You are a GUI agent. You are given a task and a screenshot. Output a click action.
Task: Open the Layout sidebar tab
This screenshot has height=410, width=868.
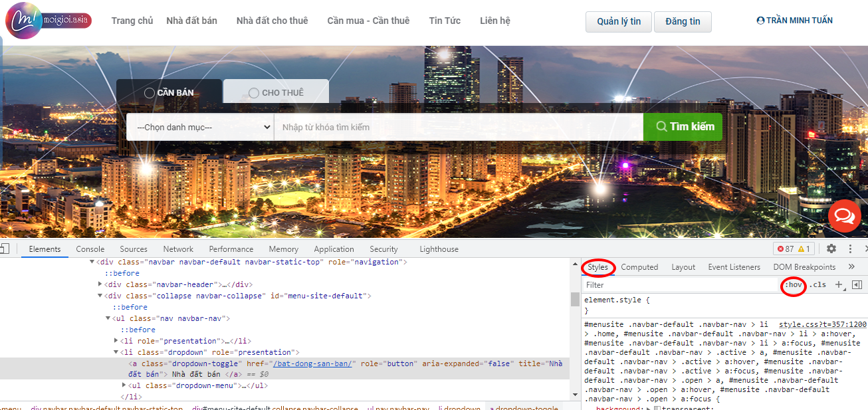[x=683, y=267]
